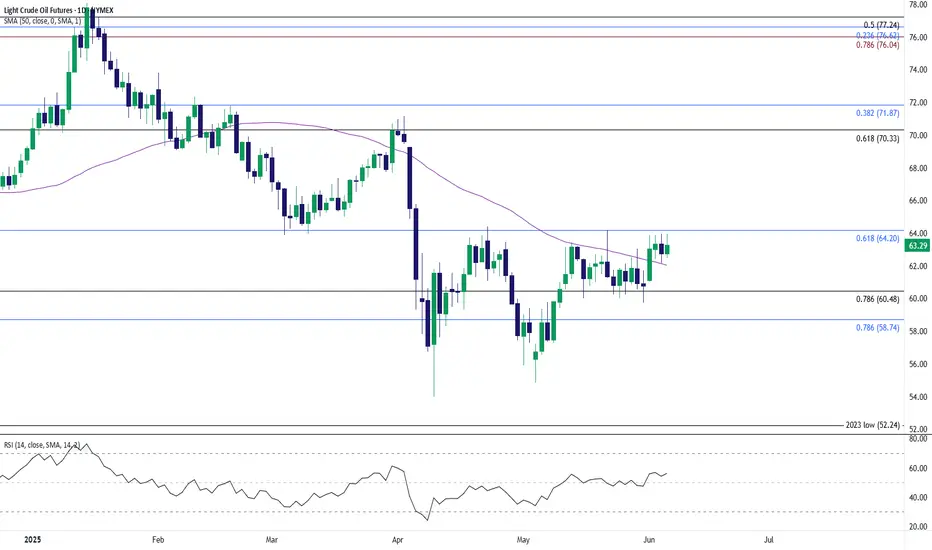Select Jul on the time axis
Viewport: 932px width, 550px height.
coord(768,541)
